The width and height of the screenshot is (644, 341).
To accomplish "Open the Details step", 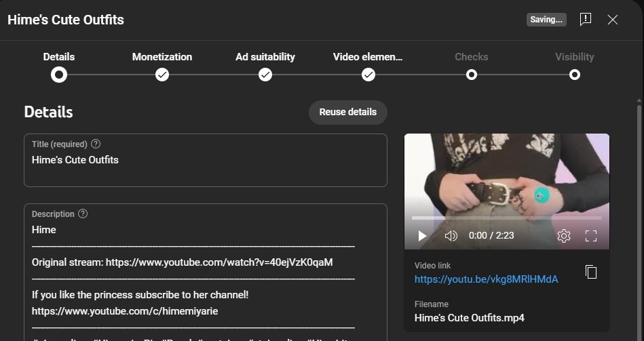I will pyautogui.click(x=59, y=75).
